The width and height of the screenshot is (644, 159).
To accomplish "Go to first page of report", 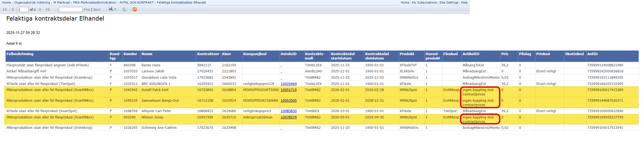I will [5, 9].
